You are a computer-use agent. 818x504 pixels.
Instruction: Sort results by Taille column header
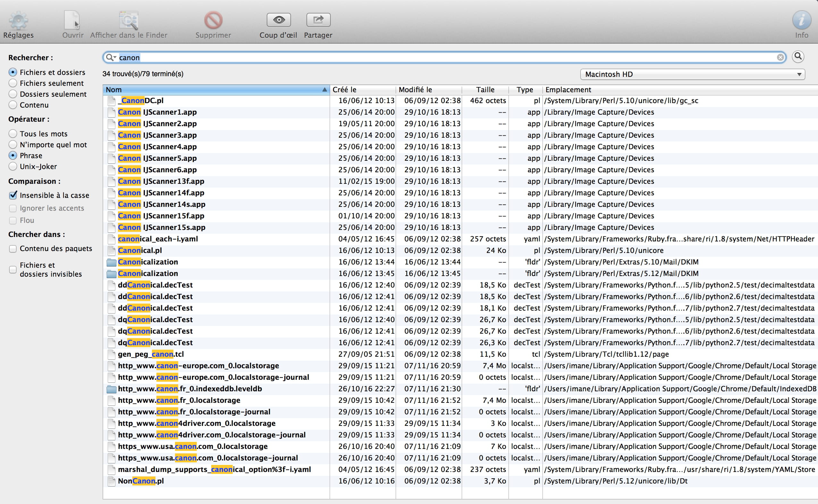coord(485,90)
